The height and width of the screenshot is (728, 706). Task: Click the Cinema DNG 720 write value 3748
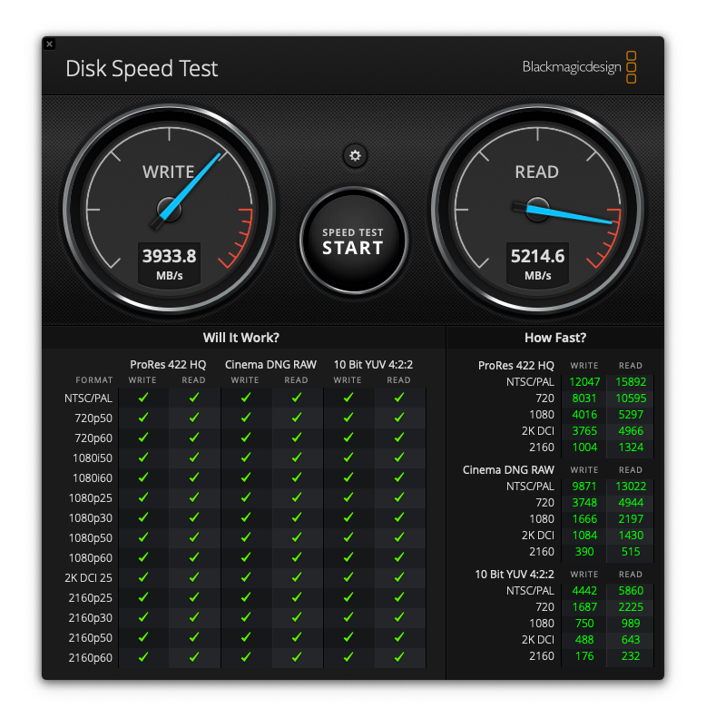[584, 503]
